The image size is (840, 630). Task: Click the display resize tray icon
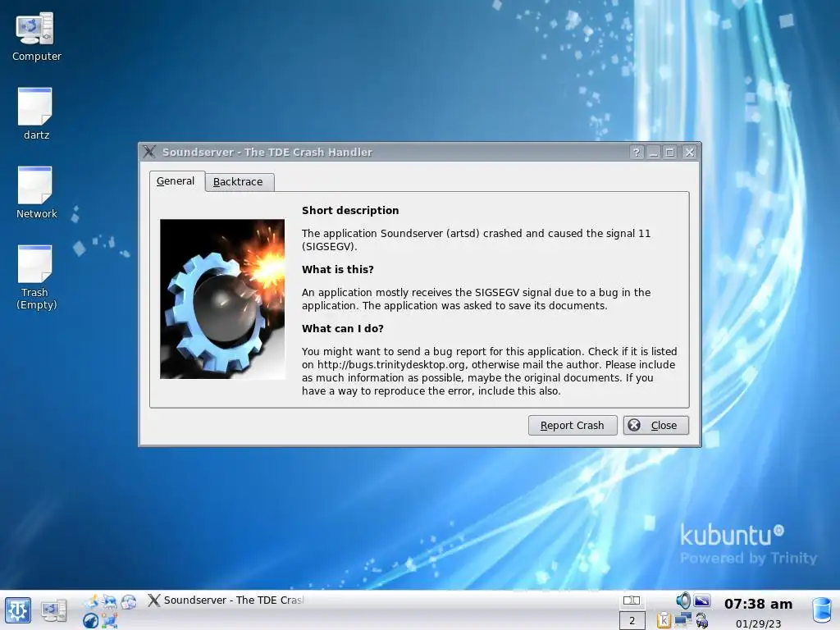coord(702,600)
